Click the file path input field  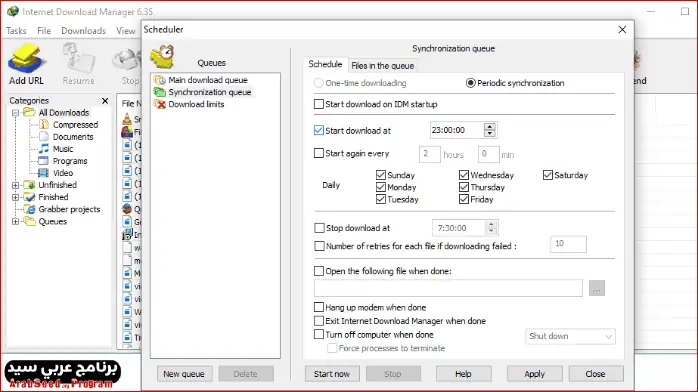pos(448,288)
